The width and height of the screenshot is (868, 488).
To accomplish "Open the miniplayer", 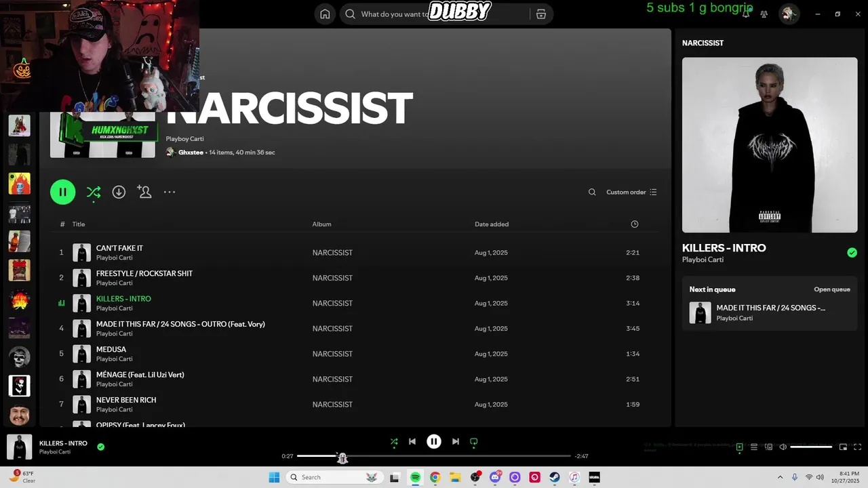I will 843,447.
